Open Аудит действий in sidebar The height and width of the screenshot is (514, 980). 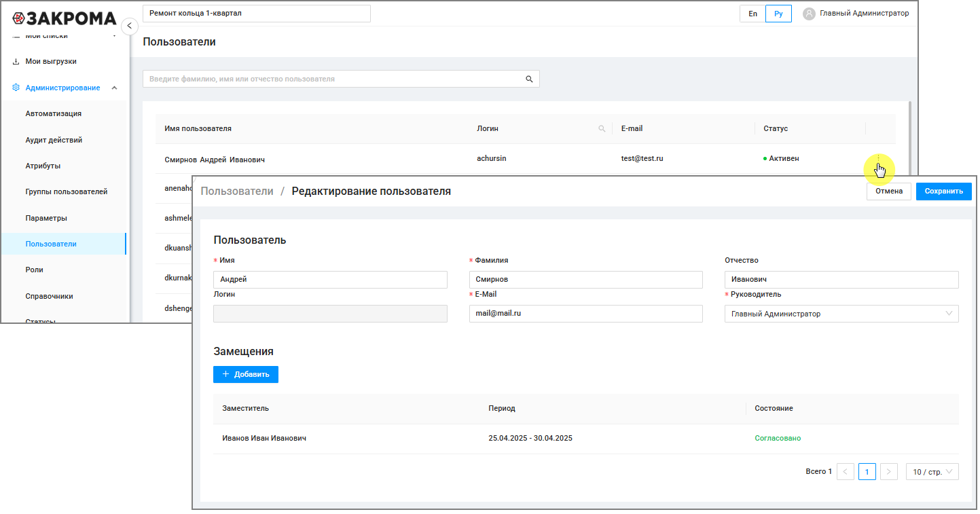pos(54,140)
